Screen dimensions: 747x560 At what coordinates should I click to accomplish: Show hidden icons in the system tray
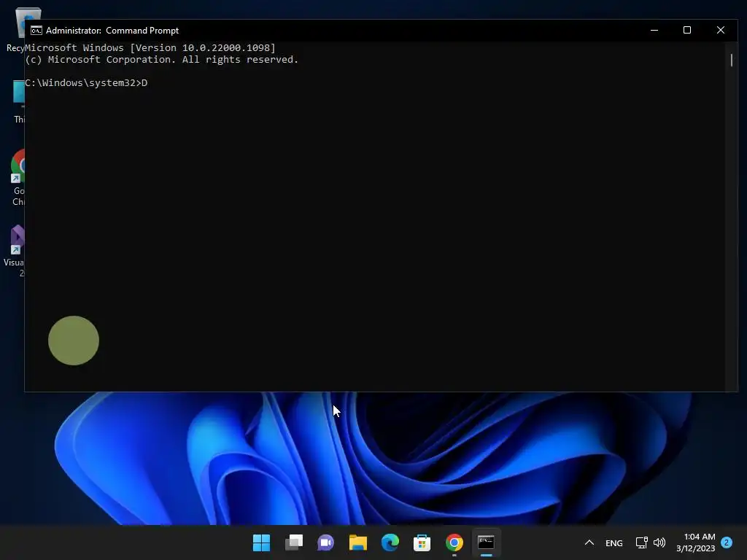click(x=589, y=542)
